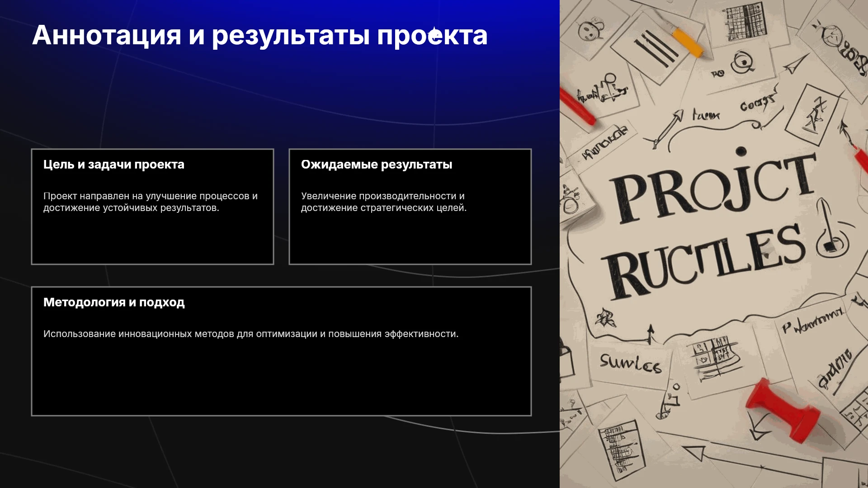Click the "Методология и подход" heading
The image size is (868, 488).
(114, 302)
